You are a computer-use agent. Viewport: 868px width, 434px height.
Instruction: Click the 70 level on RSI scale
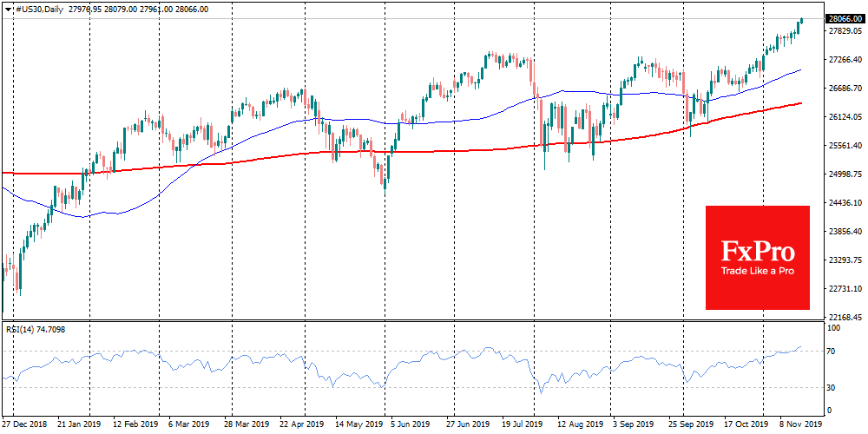(832, 352)
